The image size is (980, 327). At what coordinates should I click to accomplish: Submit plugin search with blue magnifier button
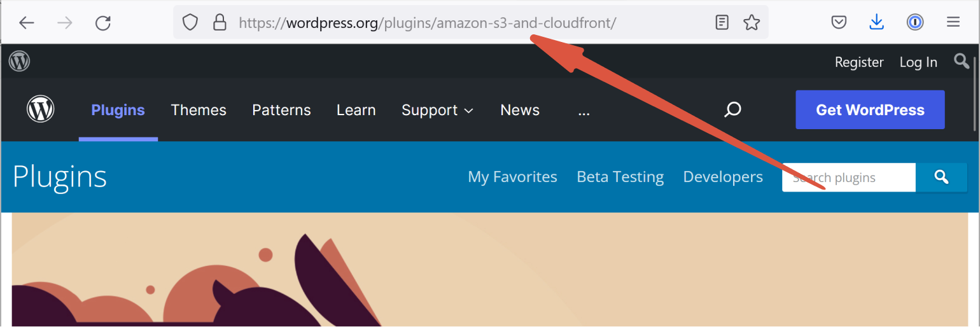[942, 177]
